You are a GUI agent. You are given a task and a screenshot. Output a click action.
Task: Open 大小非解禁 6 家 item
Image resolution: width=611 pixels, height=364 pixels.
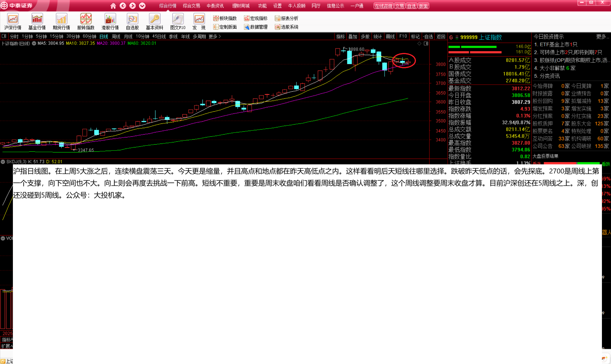coord(555,68)
